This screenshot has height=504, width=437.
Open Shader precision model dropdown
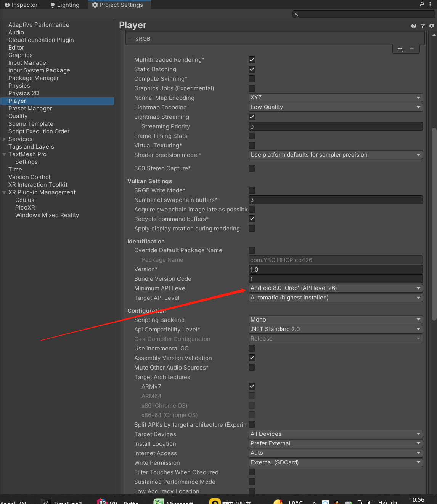pyautogui.click(x=336, y=155)
